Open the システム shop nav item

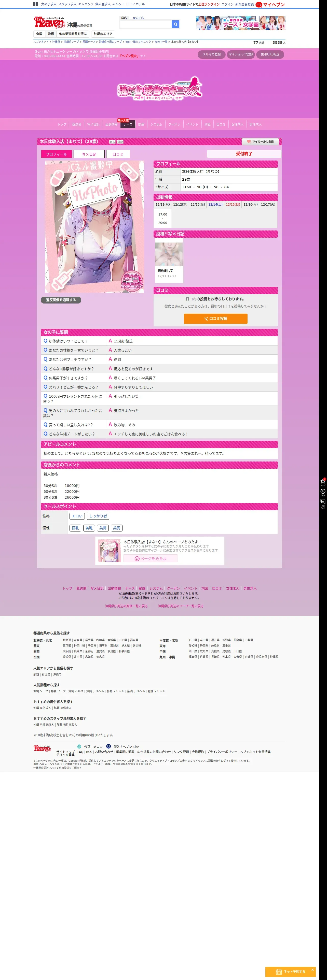click(156, 124)
